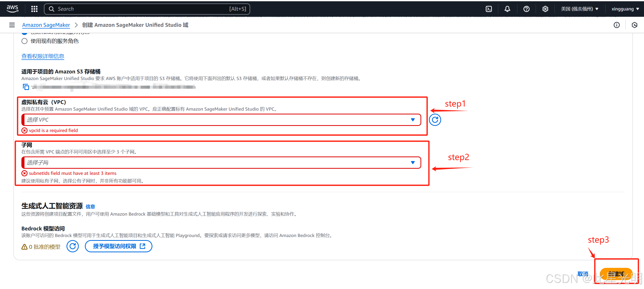
Task: Click view permission details link
Action: tap(43, 56)
